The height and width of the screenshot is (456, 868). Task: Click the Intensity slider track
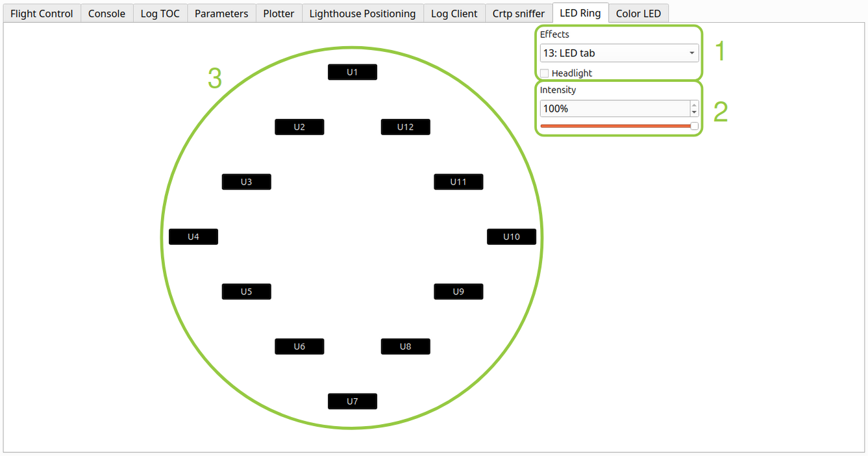[617, 126]
